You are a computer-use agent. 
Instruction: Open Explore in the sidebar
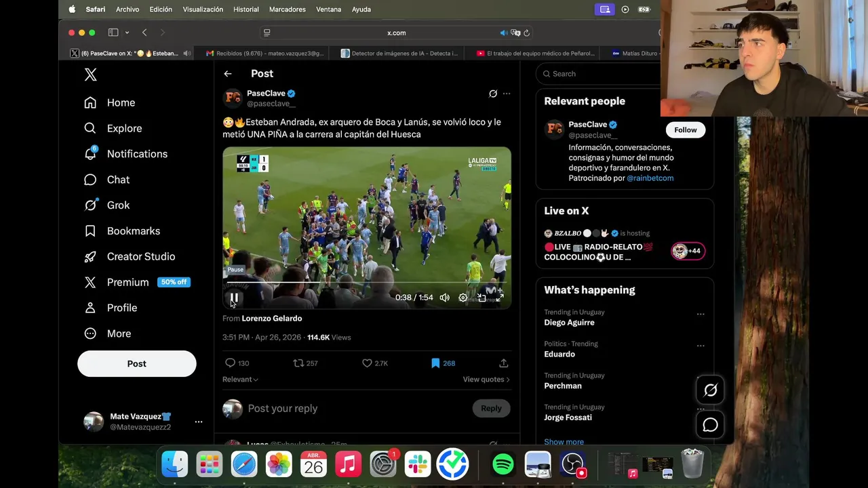(113, 128)
